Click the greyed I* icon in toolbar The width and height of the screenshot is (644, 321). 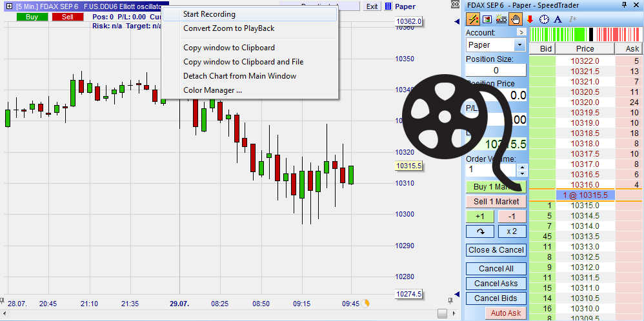(x=572, y=19)
